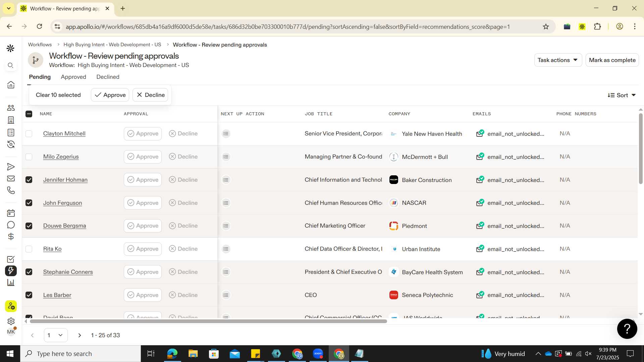Open next up action icon for Clayton Mitchell
The width and height of the screenshot is (644, 362).
coord(226,134)
